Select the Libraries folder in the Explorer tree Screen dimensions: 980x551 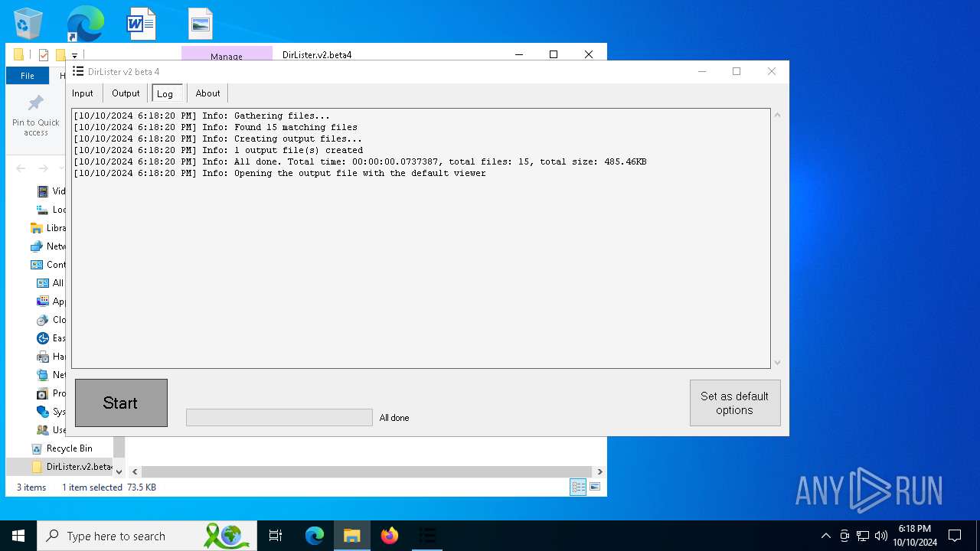click(47, 228)
